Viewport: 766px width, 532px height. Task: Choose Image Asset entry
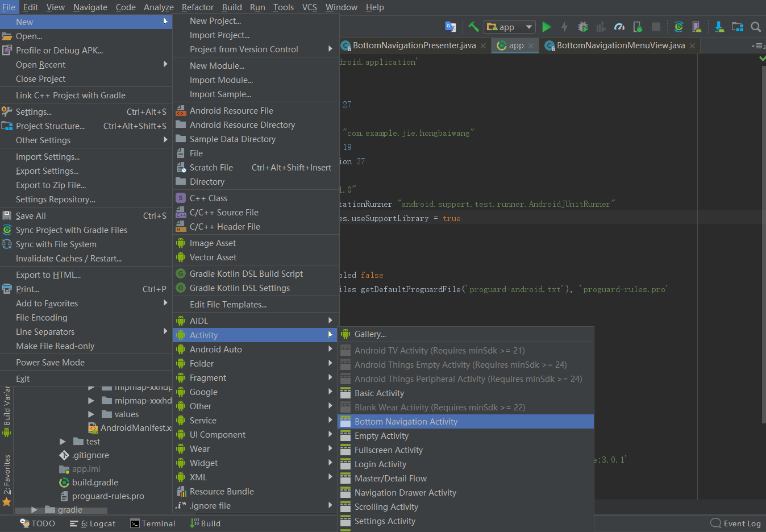coord(256,243)
